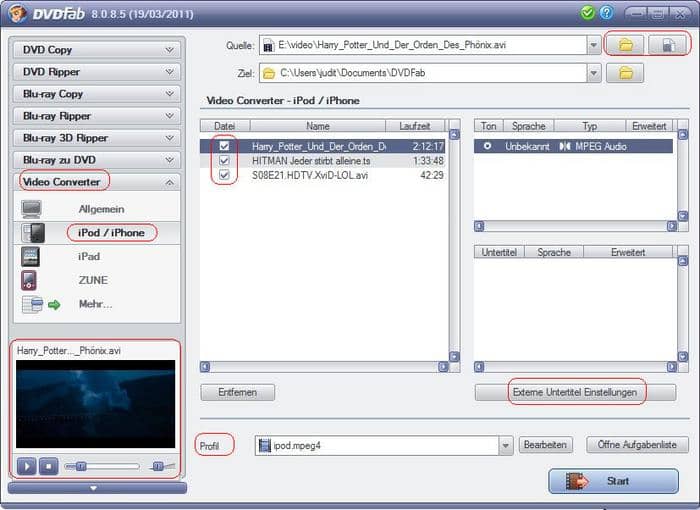Click the iPod / iPhone device icon
The height and width of the screenshot is (510, 700).
pyautogui.click(x=33, y=233)
